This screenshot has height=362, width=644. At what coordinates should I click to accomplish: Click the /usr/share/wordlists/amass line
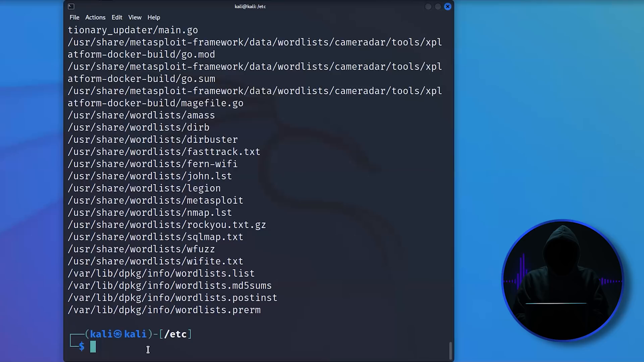[141, 115]
